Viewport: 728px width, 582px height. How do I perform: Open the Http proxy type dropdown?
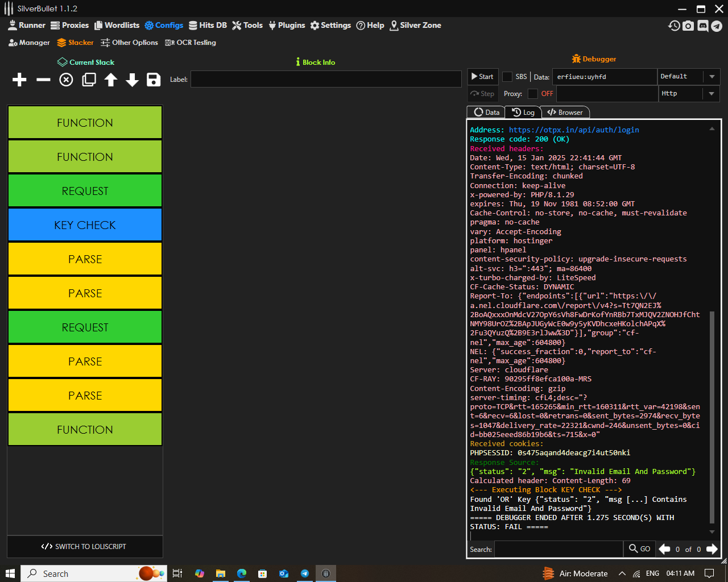point(688,94)
